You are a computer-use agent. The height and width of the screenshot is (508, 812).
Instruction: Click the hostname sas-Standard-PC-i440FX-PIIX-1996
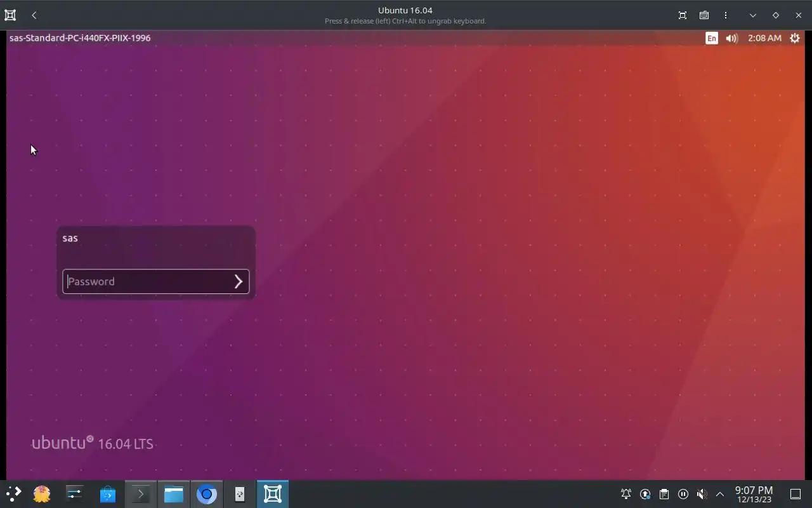pos(80,38)
